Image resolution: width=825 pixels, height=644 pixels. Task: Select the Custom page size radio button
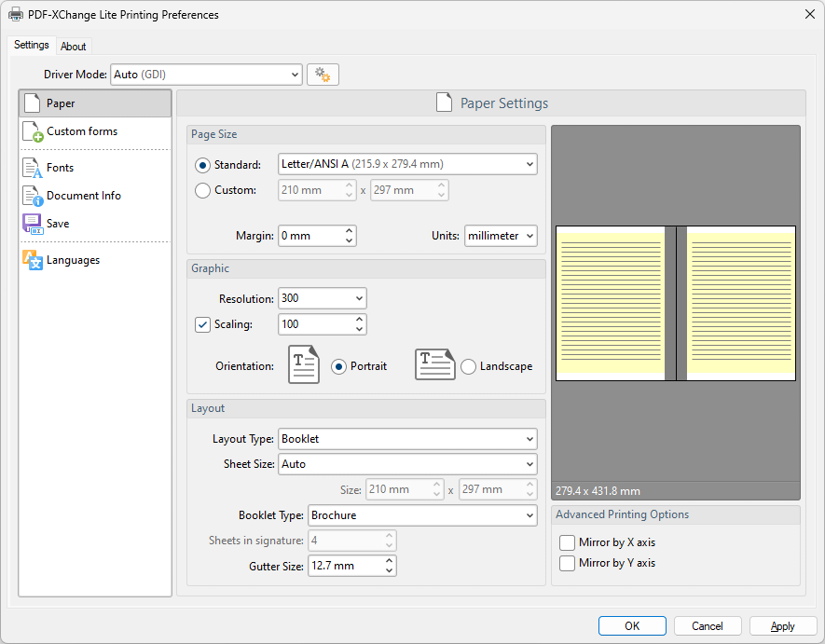coord(202,190)
